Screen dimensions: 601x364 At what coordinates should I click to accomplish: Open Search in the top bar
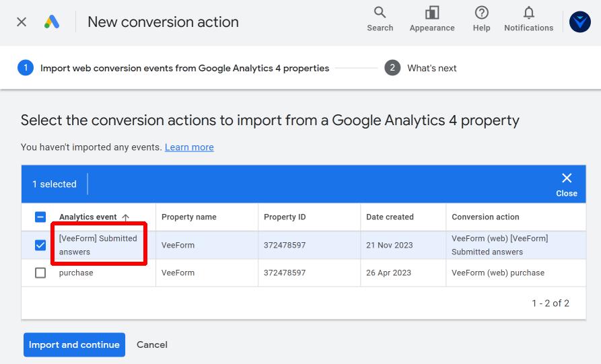[x=380, y=19]
